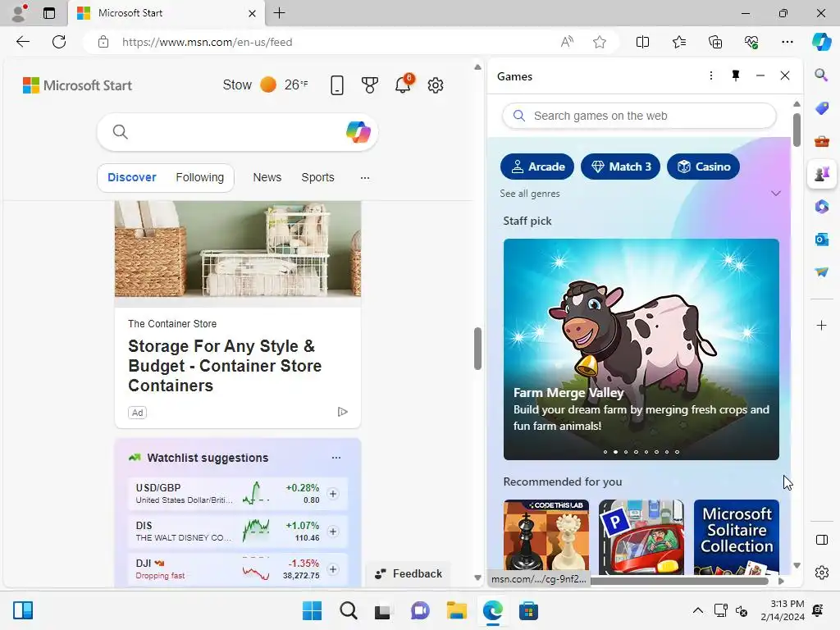Open the Windows Start menu
Image resolution: width=840 pixels, height=630 pixels.
tap(312, 610)
